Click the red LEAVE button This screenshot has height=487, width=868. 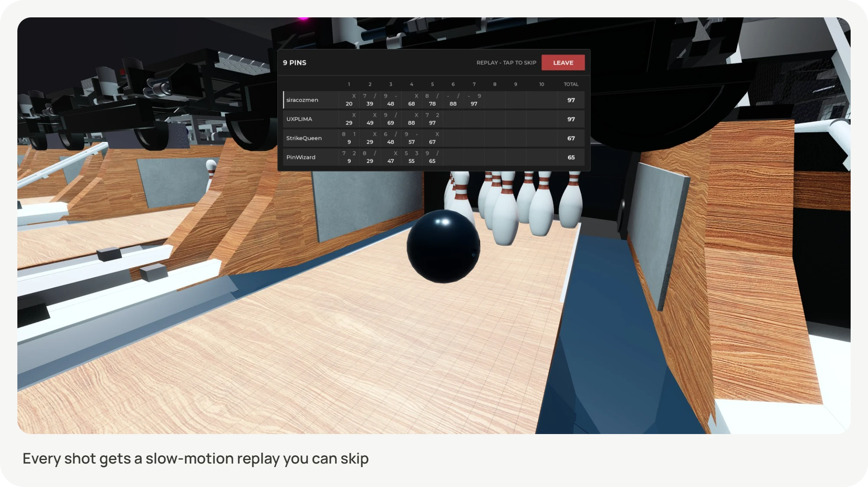point(563,63)
